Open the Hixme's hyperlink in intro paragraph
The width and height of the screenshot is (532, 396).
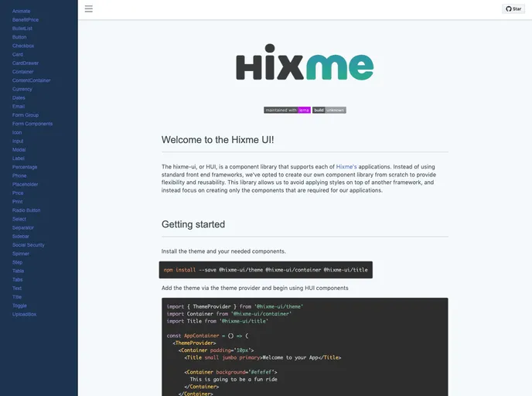[346, 166]
